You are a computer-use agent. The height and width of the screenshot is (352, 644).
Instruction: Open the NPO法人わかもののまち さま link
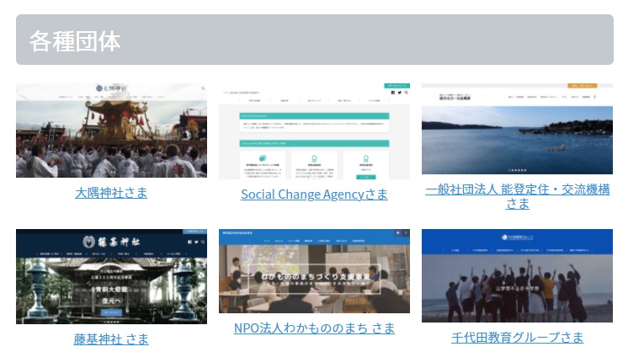314,328
